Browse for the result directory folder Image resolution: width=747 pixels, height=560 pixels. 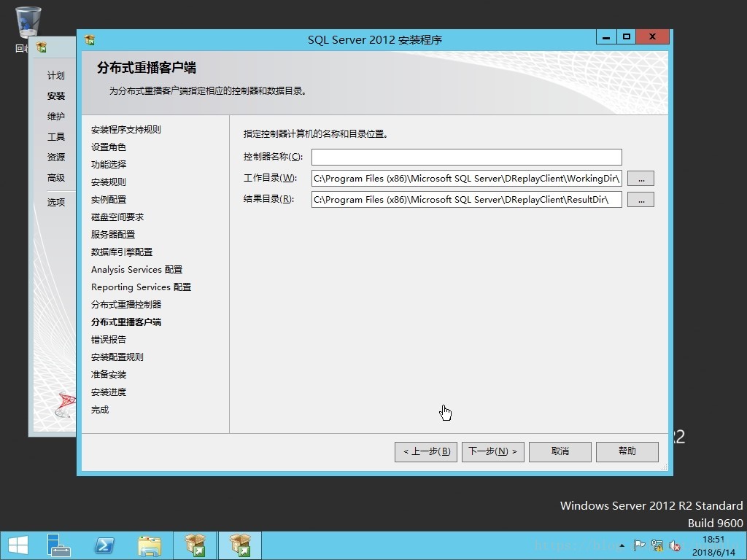(640, 200)
